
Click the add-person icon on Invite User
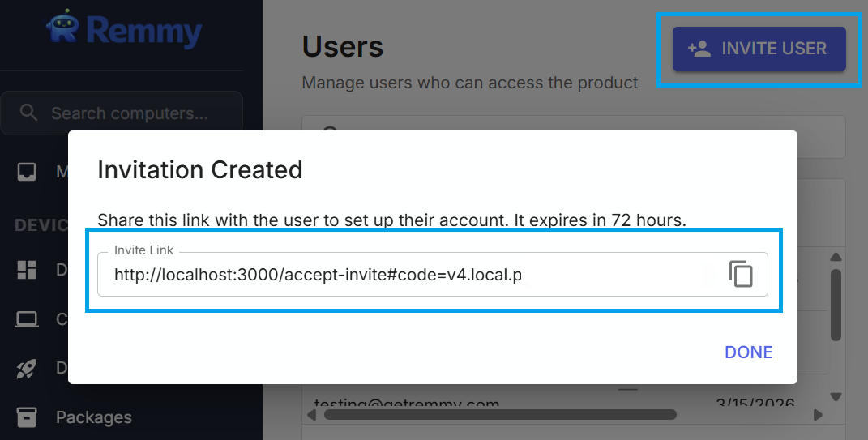point(699,49)
